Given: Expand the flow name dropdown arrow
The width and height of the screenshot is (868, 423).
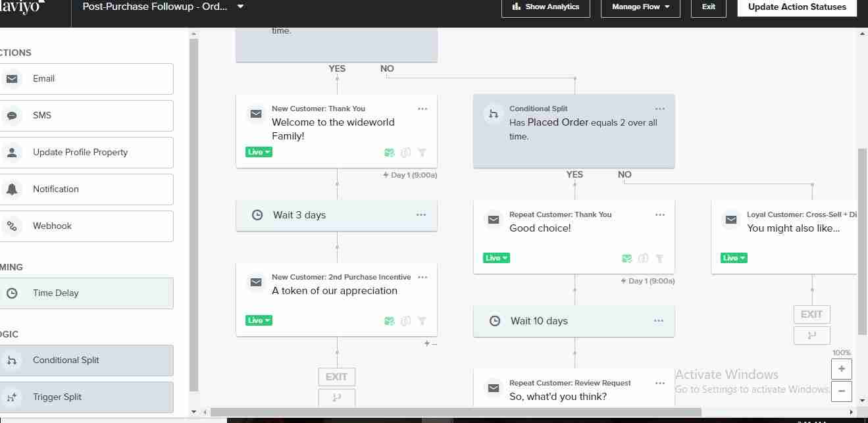Looking at the screenshot, I should [x=240, y=7].
